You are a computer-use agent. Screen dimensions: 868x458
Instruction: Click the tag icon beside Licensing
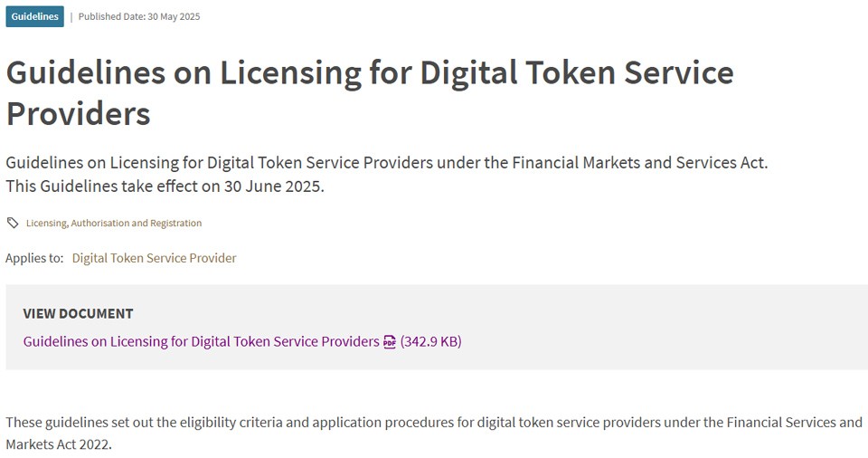(x=13, y=223)
